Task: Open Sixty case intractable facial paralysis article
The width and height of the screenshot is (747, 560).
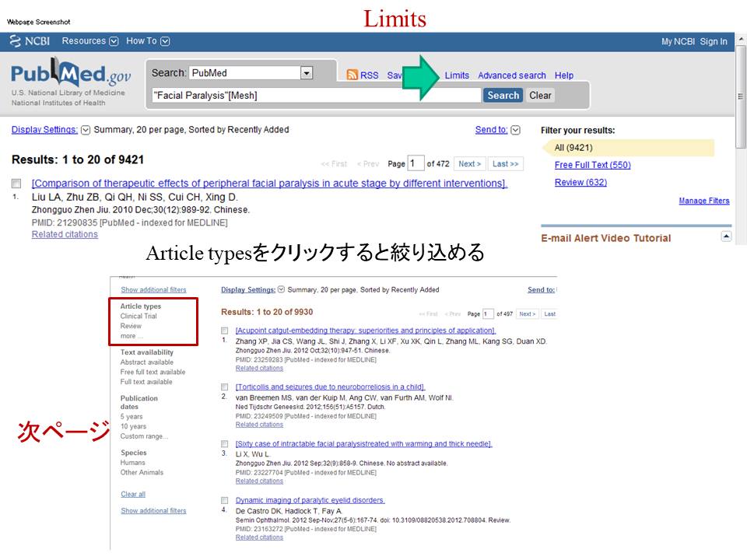Action: 364,444
